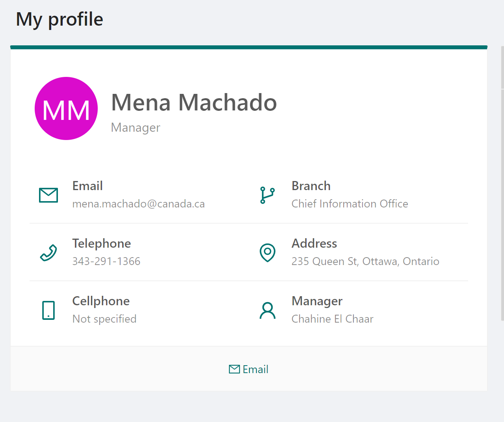Click the branch icon next to Branch
This screenshot has width=504, height=422.
point(268,195)
